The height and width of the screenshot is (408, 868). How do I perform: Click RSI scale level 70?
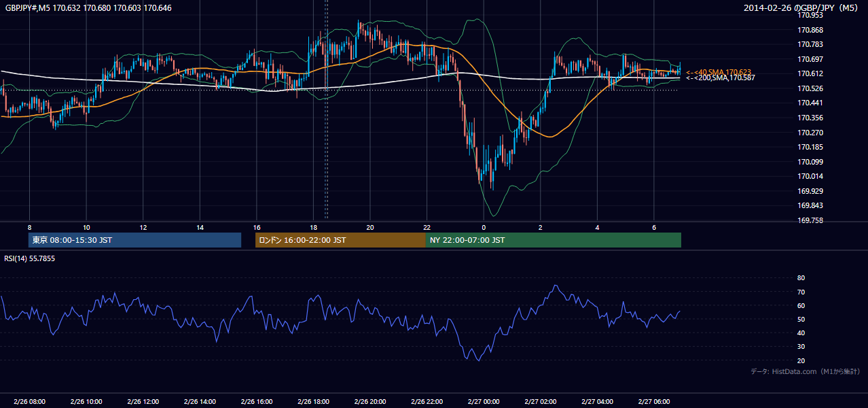pyautogui.click(x=801, y=292)
